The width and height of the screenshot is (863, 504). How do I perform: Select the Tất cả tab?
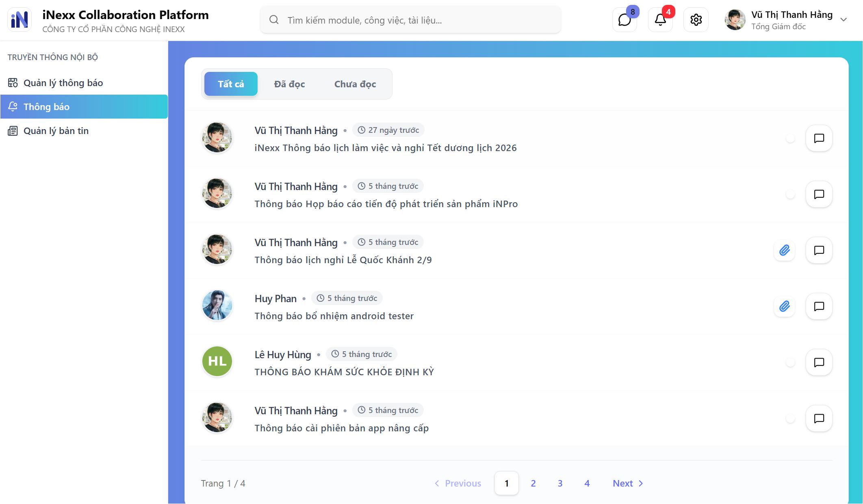coord(231,84)
